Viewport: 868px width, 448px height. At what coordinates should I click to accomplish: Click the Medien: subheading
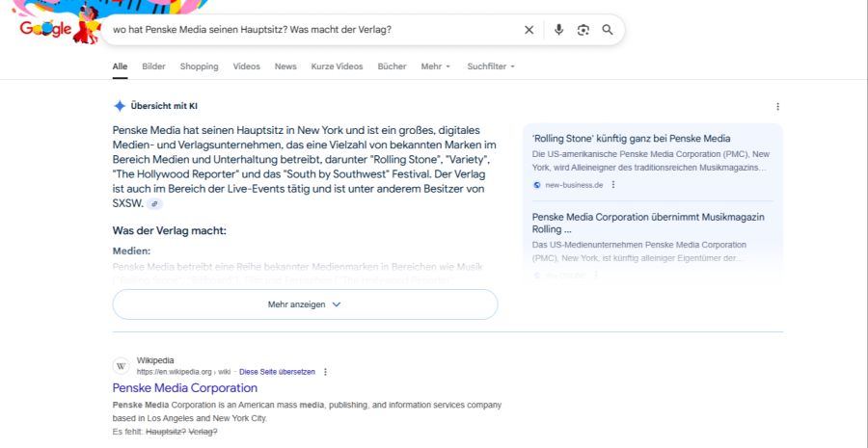(x=132, y=251)
